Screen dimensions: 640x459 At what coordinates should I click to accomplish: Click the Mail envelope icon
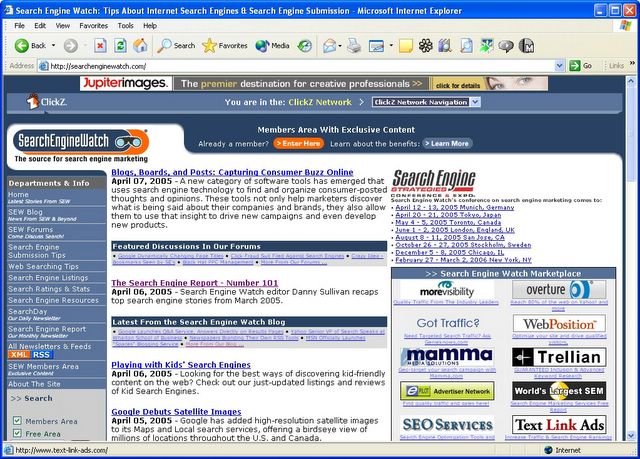(x=329, y=46)
